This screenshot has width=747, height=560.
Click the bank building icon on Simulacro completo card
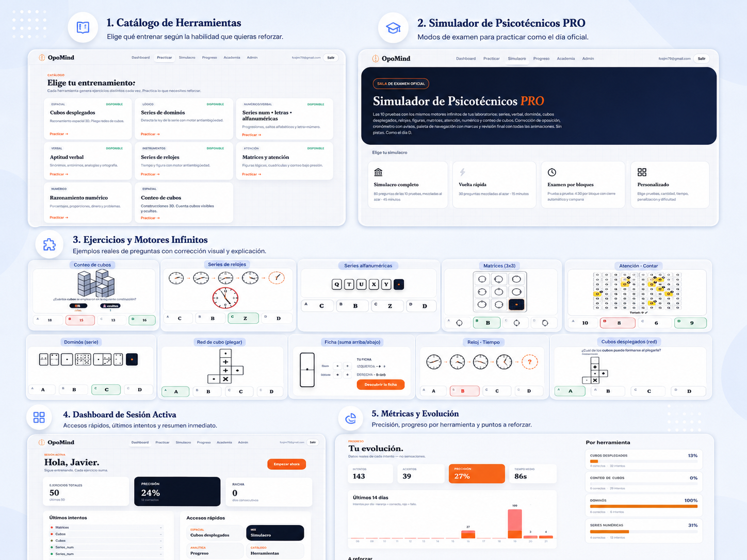pos(378,172)
